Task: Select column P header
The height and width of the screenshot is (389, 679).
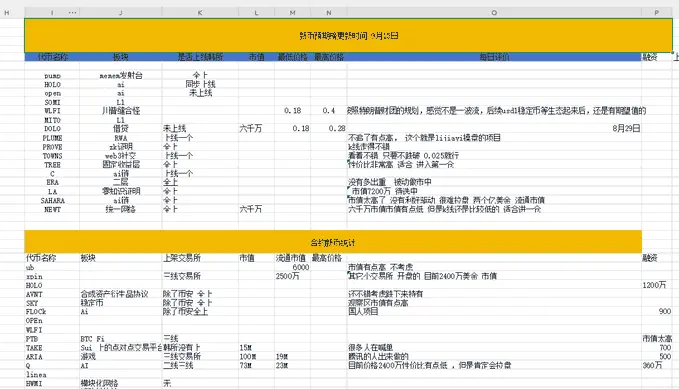Action: [656, 13]
